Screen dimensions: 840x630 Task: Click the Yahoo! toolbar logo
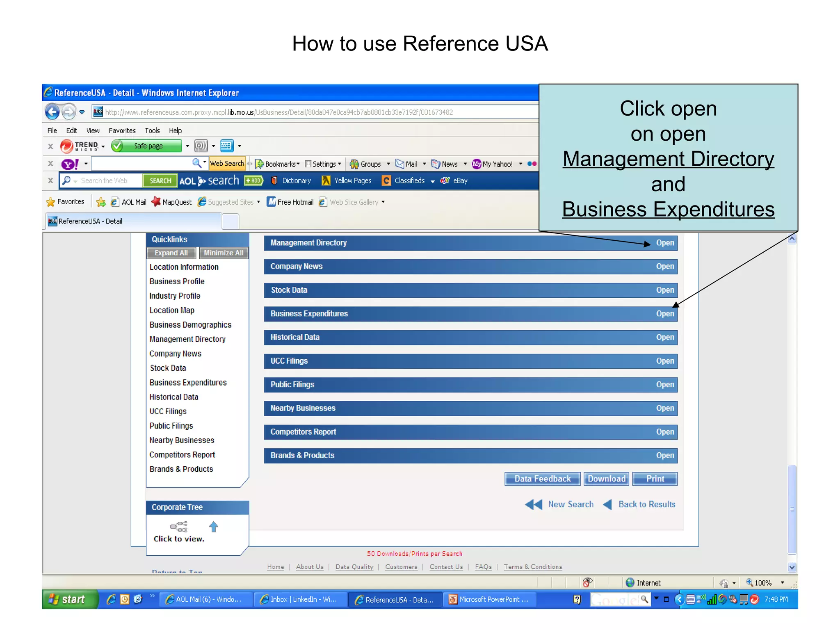pos(70,164)
